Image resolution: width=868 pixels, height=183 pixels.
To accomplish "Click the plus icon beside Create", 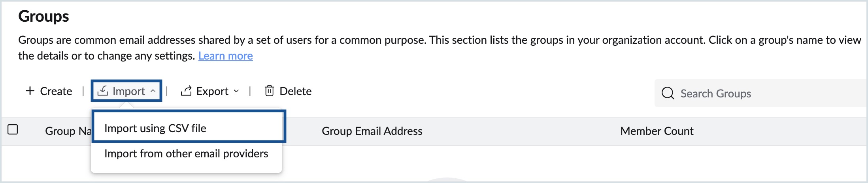I will click(x=30, y=91).
